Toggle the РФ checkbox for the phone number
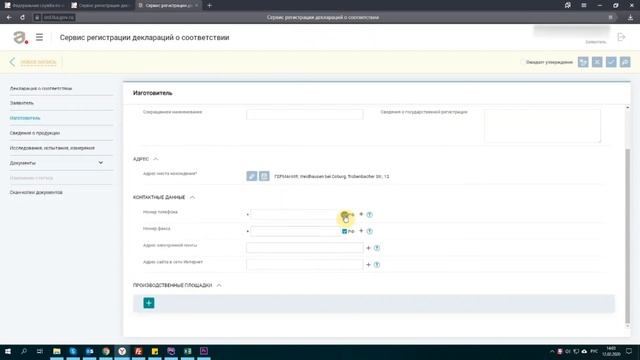The height and width of the screenshot is (360, 640). (x=344, y=215)
